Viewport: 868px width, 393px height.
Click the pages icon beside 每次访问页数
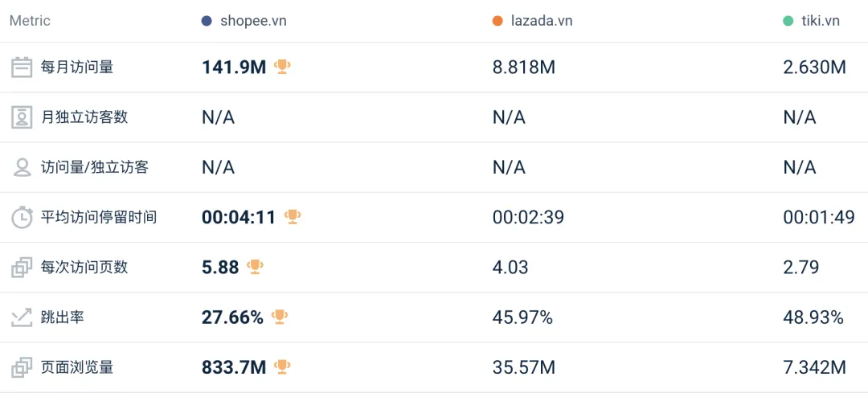coord(22,268)
